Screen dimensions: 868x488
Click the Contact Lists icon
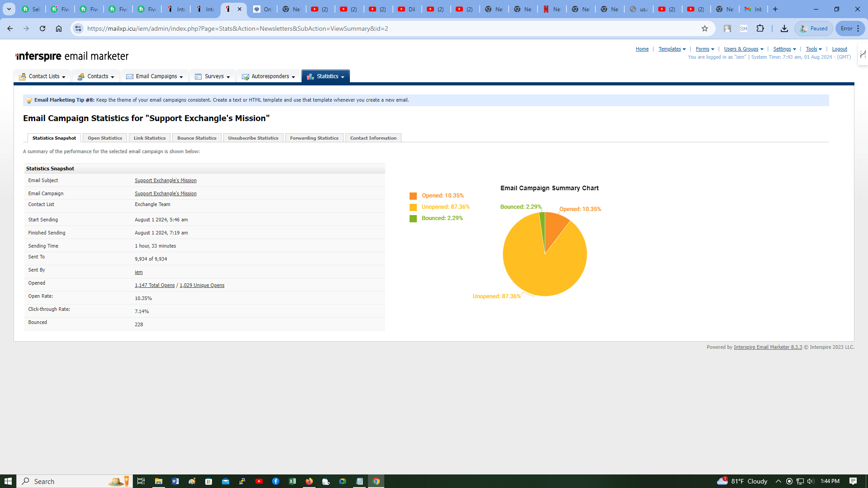coord(22,77)
